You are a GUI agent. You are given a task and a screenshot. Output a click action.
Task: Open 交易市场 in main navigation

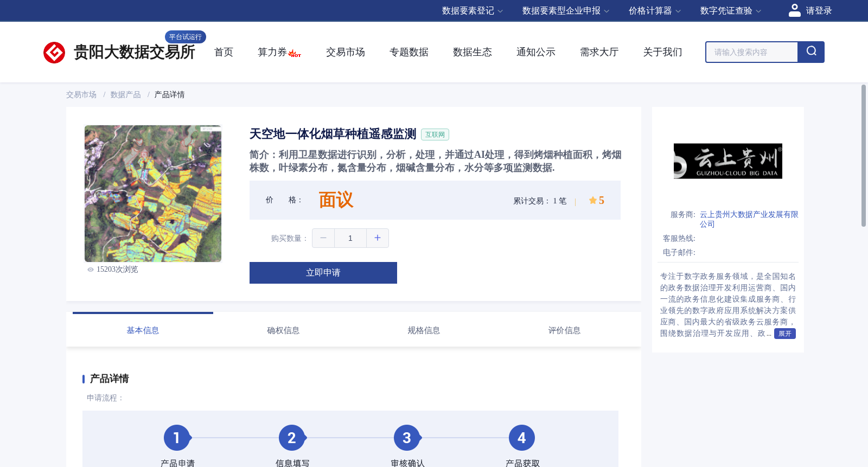(x=346, y=52)
